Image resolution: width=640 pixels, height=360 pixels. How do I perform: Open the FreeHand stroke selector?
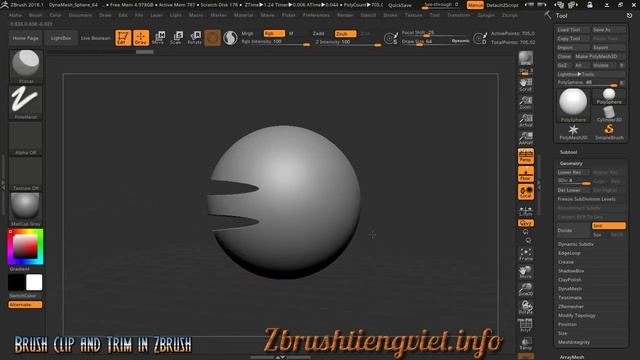click(x=26, y=102)
